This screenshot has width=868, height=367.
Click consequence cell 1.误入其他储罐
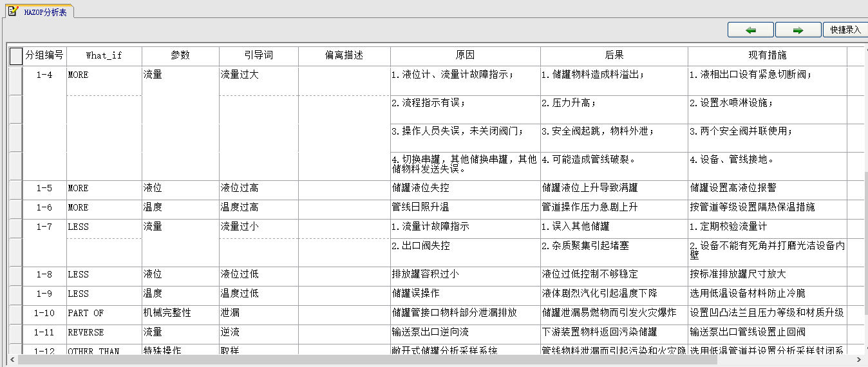tap(614, 227)
